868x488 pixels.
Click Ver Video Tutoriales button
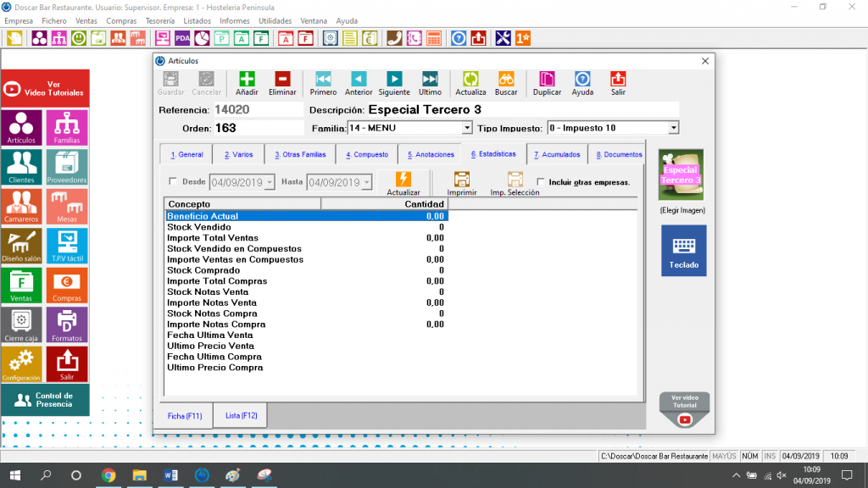point(46,88)
